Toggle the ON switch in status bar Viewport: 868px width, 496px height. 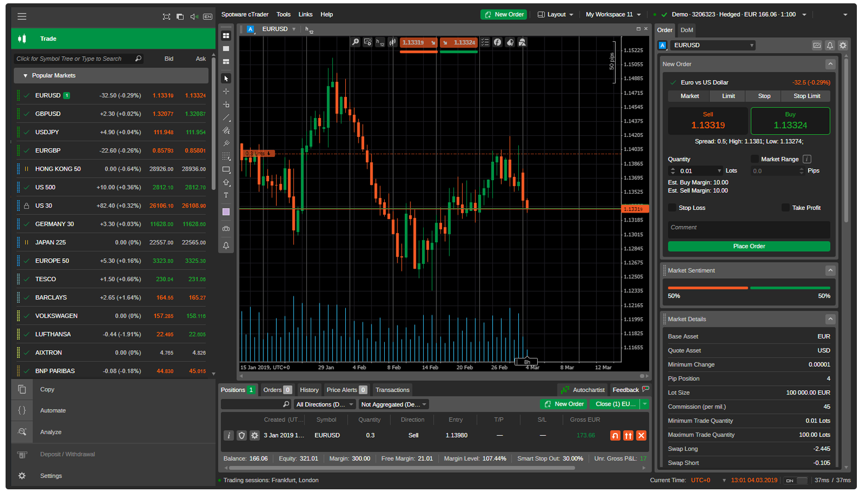tap(796, 480)
